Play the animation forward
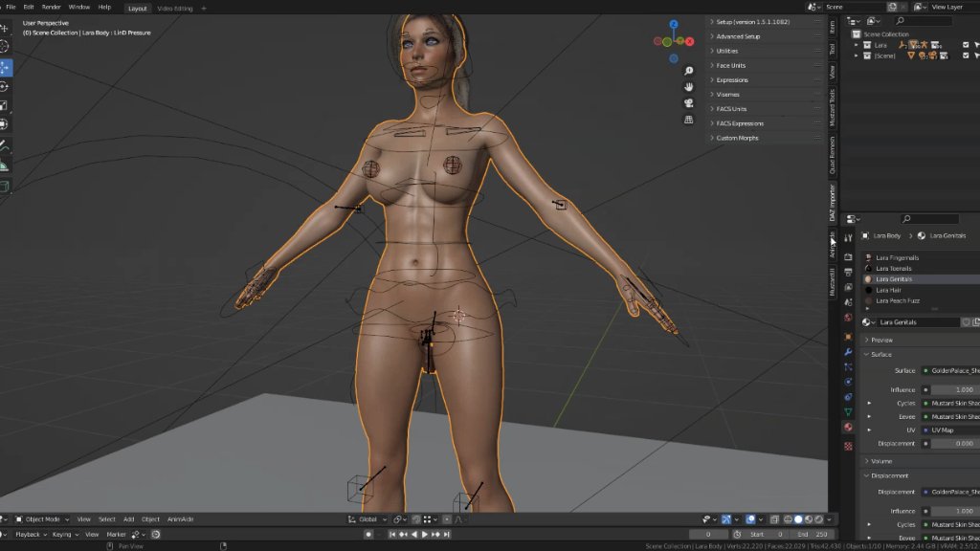 425,534
